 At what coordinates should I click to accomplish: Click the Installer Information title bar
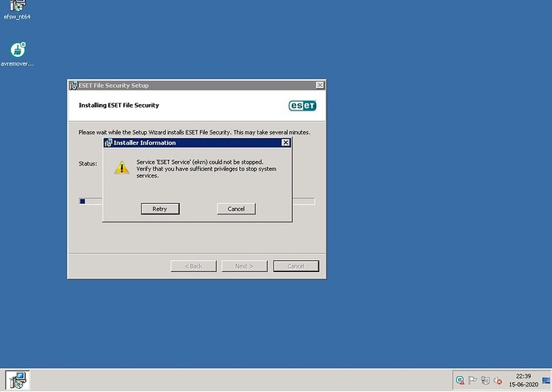point(197,142)
